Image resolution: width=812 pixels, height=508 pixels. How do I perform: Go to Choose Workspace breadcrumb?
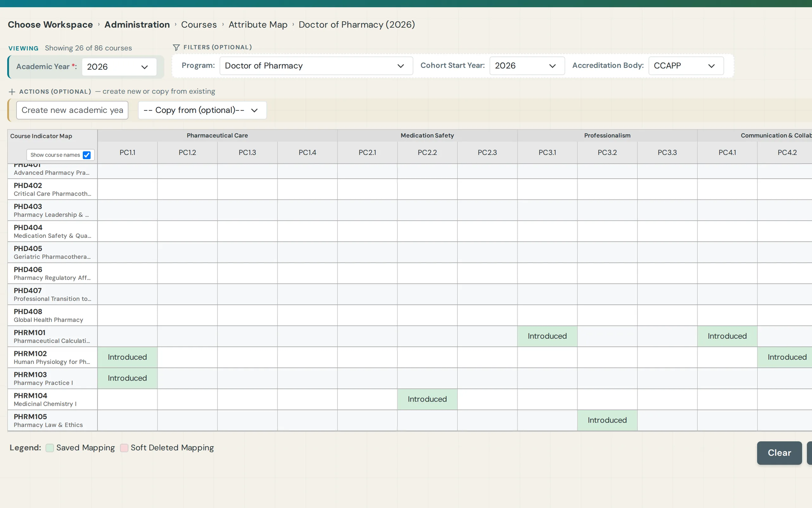pos(50,24)
